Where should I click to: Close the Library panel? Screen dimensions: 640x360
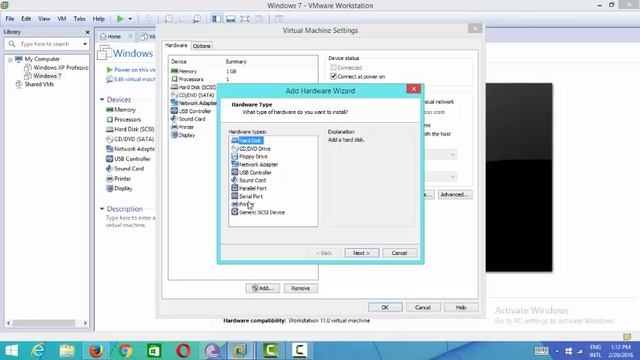click(x=87, y=32)
